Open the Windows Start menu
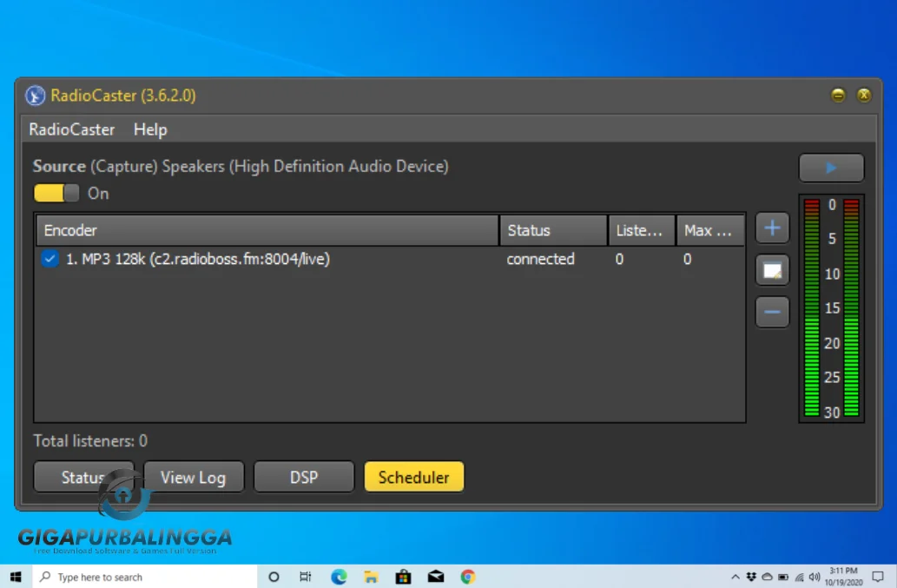Screen dimensions: 897x588 point(16,577)
